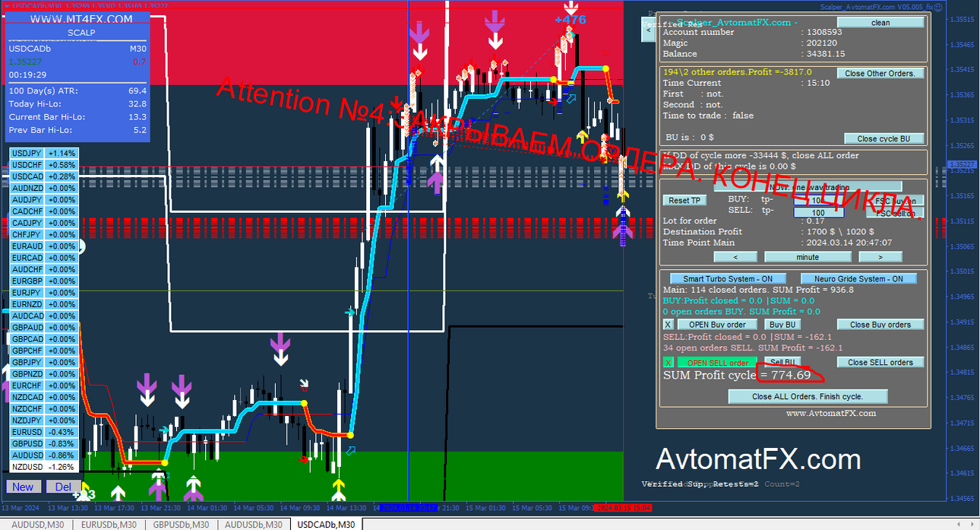Click 'Close ALL Orders. Finish cycle.' button
Image resolution: width=980 pixels, height=530 pixels.
point(808,396)
